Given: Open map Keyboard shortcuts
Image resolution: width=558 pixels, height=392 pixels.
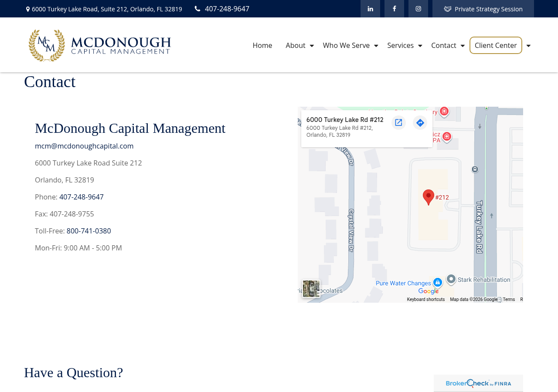Looking at the screenshot, I should (x=426, y=300).
